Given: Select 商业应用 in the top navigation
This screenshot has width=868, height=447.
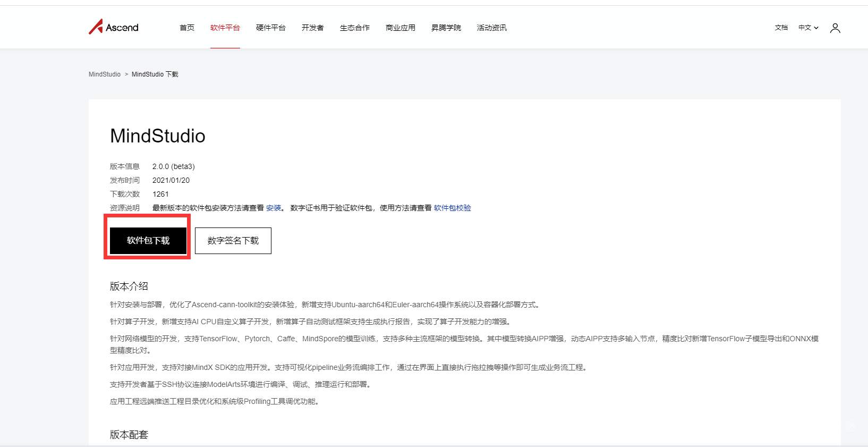Looking at the screenshot, I should click(401, 28).
